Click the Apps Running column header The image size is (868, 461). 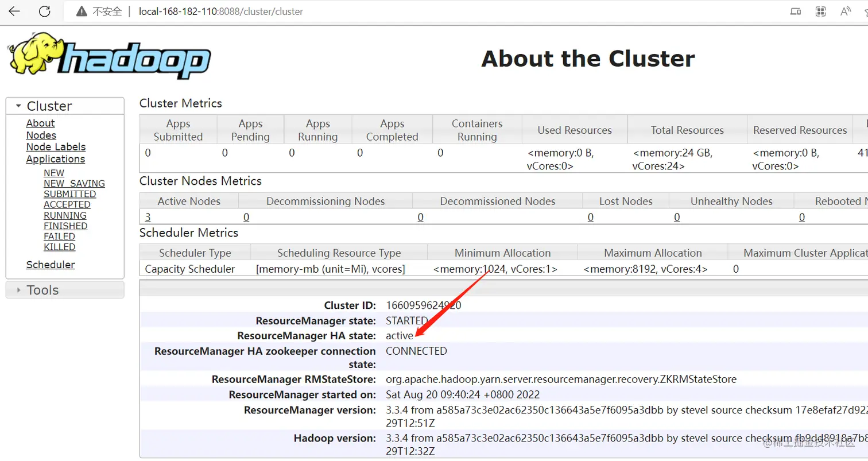point(318,130)
